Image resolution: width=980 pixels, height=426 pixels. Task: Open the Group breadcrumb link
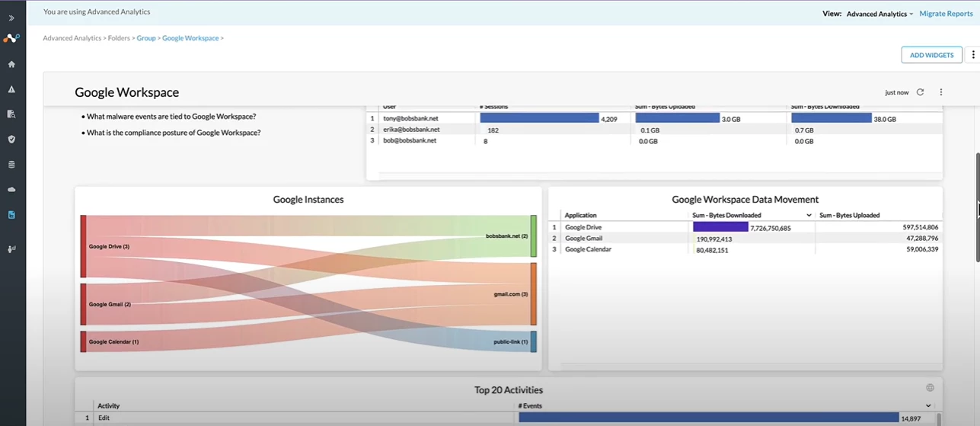146,38
